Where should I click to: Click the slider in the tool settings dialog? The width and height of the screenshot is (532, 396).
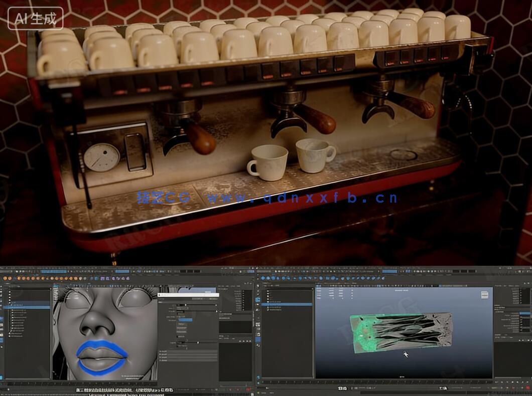click(x=198, y=342)
